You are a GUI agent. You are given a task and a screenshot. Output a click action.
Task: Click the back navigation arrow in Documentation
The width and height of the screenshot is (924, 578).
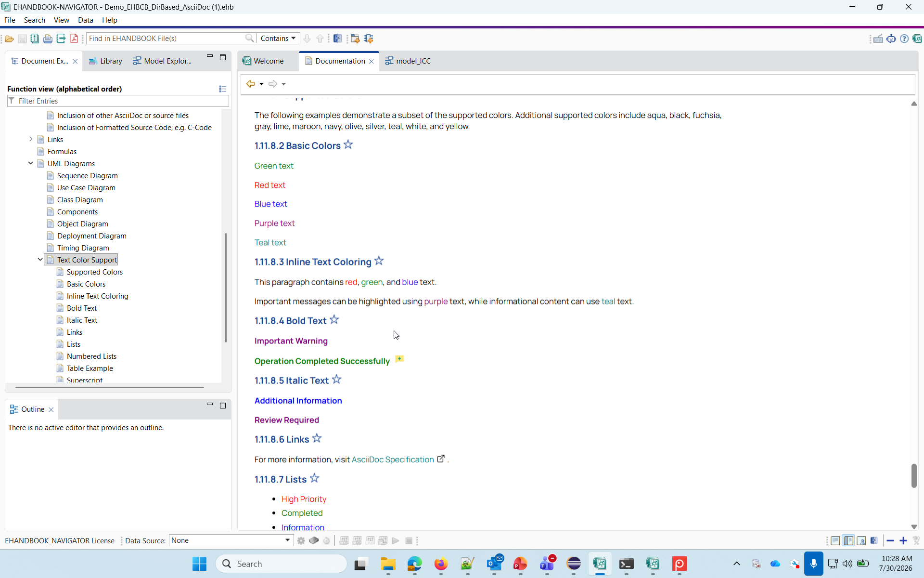tap(251, 84)
